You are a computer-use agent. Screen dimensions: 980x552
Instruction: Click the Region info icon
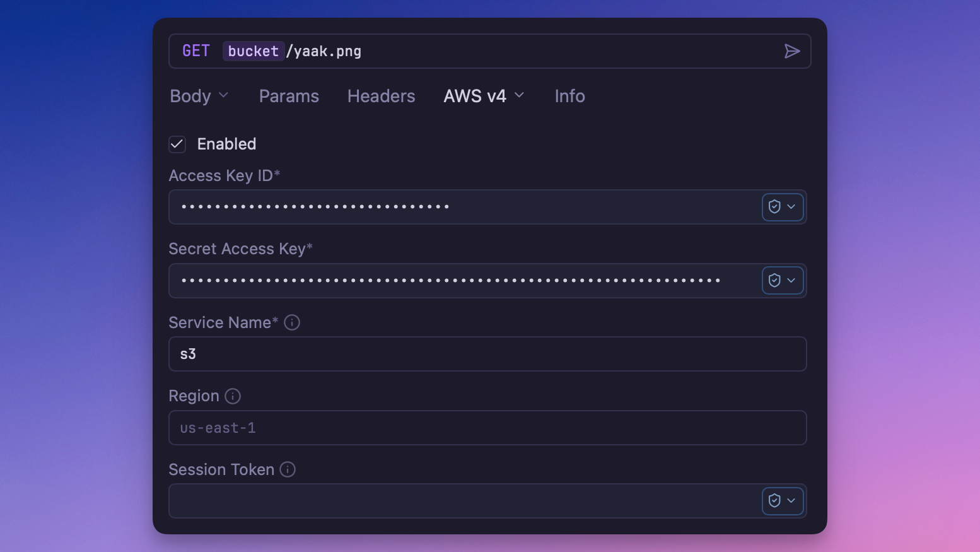[x=232, y=396]
